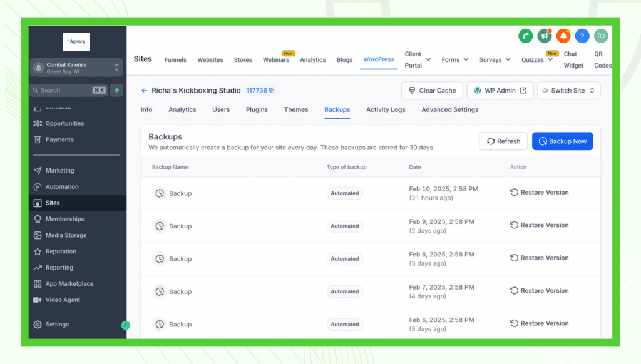The height and width of the screenshot is (364, 641).
Task: Open Automation in the left sidebar
Action: coord(62,187)
